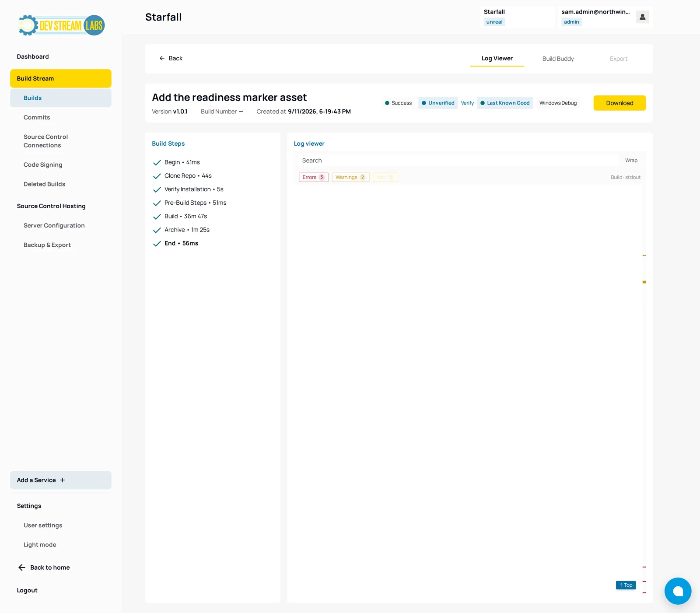The image size is (700, 613).
Task: Open Builds in the sidebar
Action: 61,98
